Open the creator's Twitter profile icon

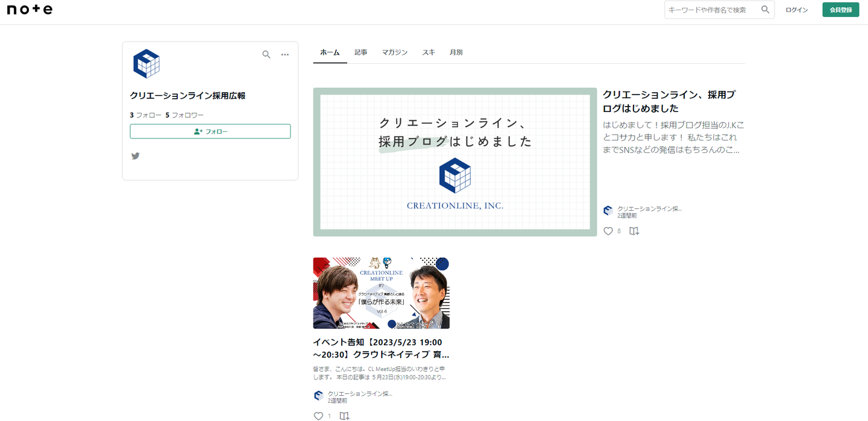coord(136,156)
